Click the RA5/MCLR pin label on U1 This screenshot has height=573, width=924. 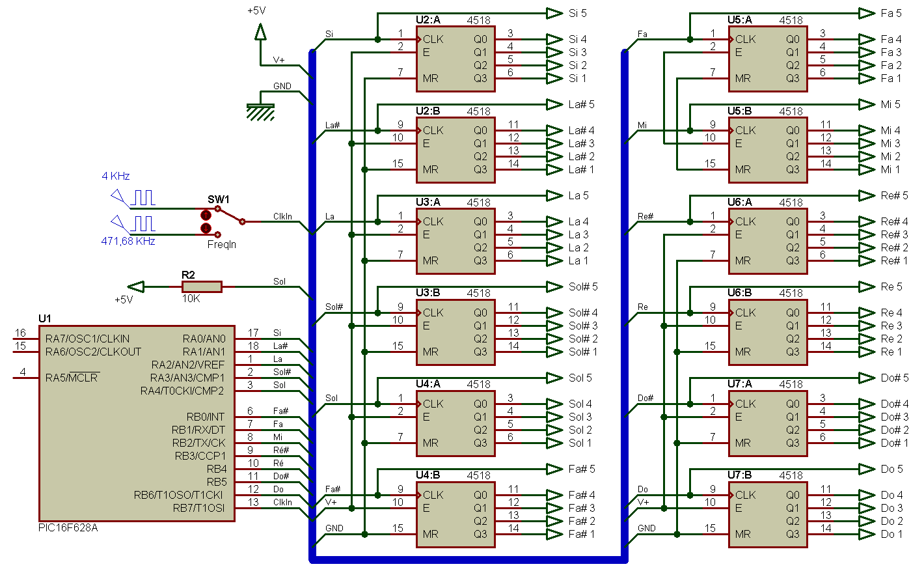(x=72, y=378)
